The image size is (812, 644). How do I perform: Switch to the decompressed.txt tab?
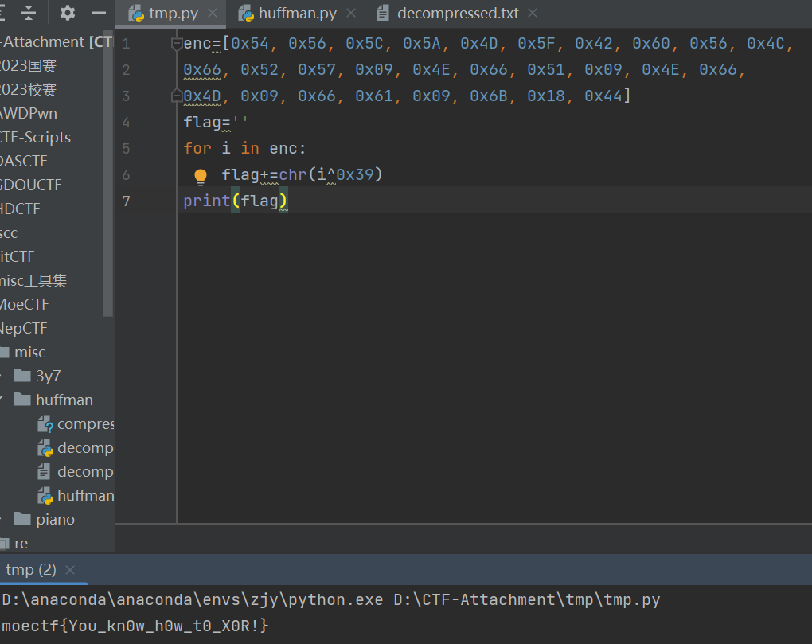(457, 14)
